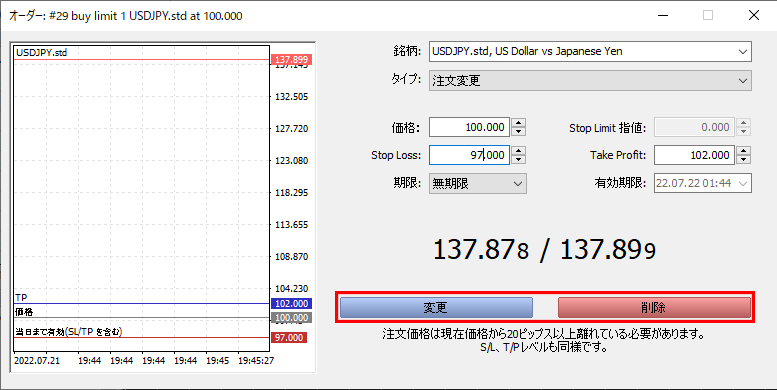Click the 100.000 price level label on chart
This screenshot has width=777, height=390.
(x=291, y=318)
